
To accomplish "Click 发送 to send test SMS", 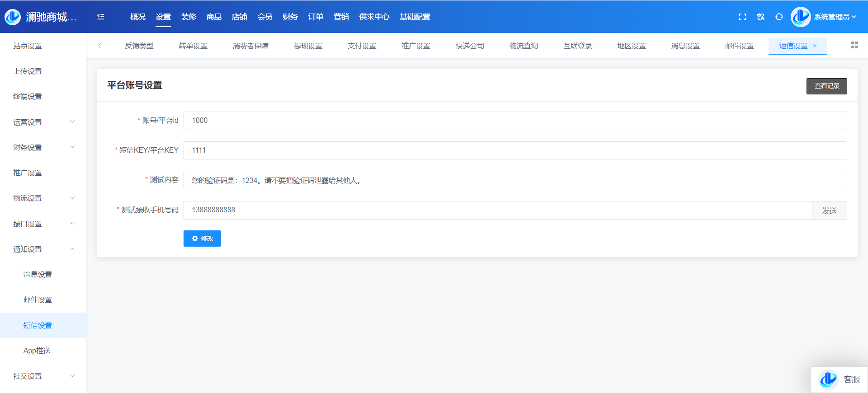I will [829, 211].
